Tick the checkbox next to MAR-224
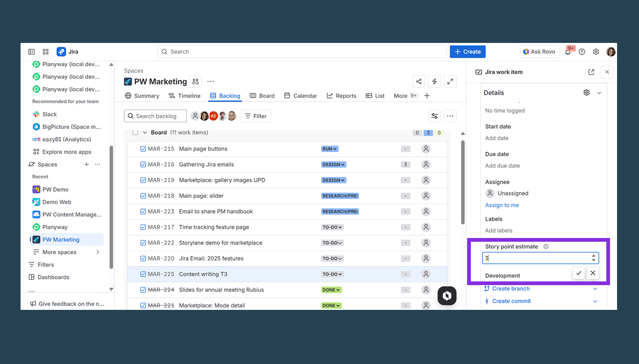This screenshot has width=639, height=364. pyautogui.click(x=143, y=289)
